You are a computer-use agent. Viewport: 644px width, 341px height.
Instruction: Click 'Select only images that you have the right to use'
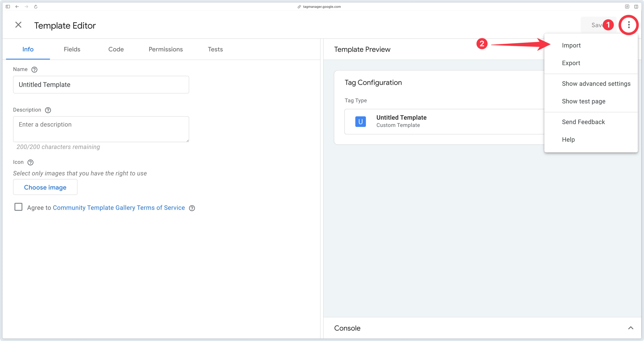(x=80, y=174)
